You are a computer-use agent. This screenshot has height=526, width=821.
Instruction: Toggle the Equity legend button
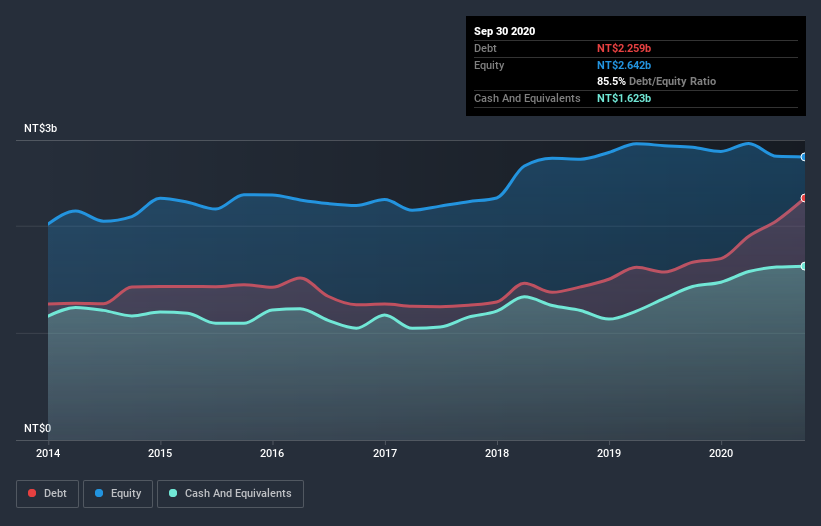click(118, 494)
